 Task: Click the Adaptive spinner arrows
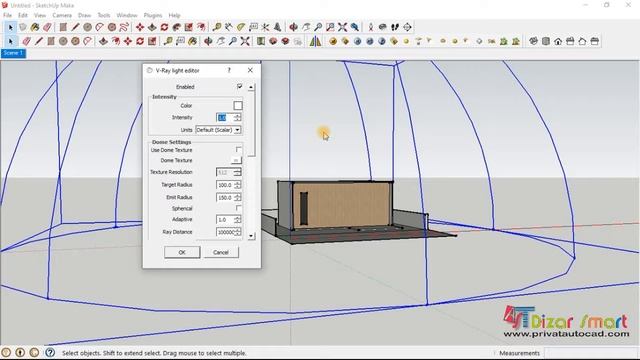[238, 220]
